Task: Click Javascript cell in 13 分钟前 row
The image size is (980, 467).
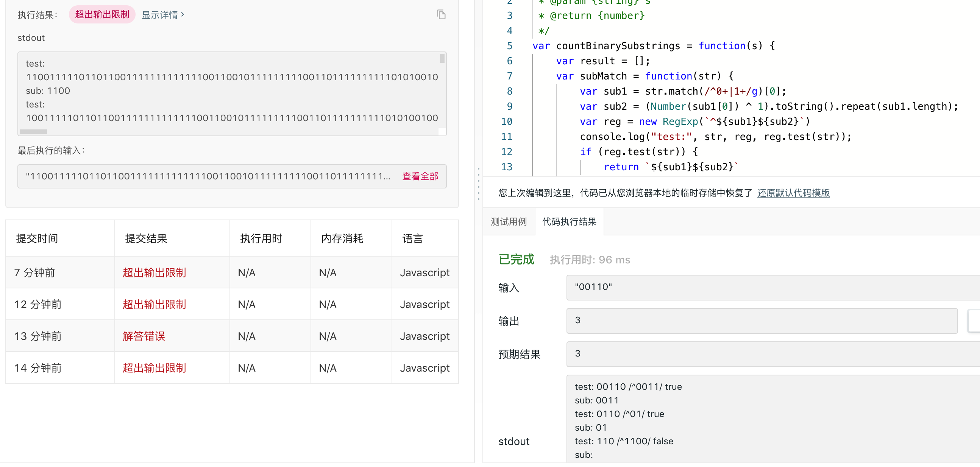Action: 424,336
